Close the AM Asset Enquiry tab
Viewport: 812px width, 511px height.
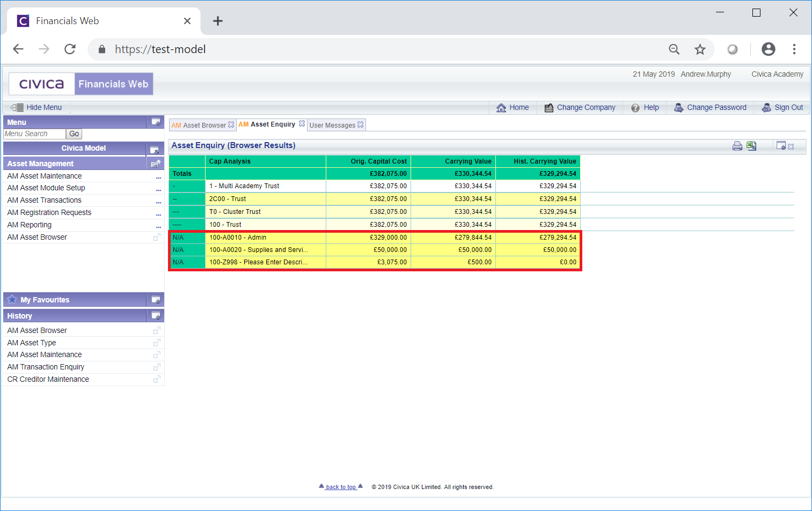[302, 124]
